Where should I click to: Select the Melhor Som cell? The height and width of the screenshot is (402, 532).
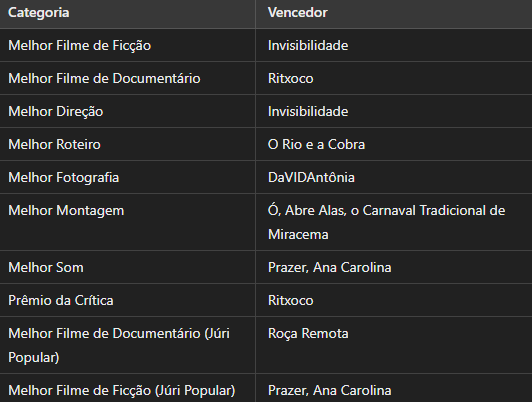128,267
